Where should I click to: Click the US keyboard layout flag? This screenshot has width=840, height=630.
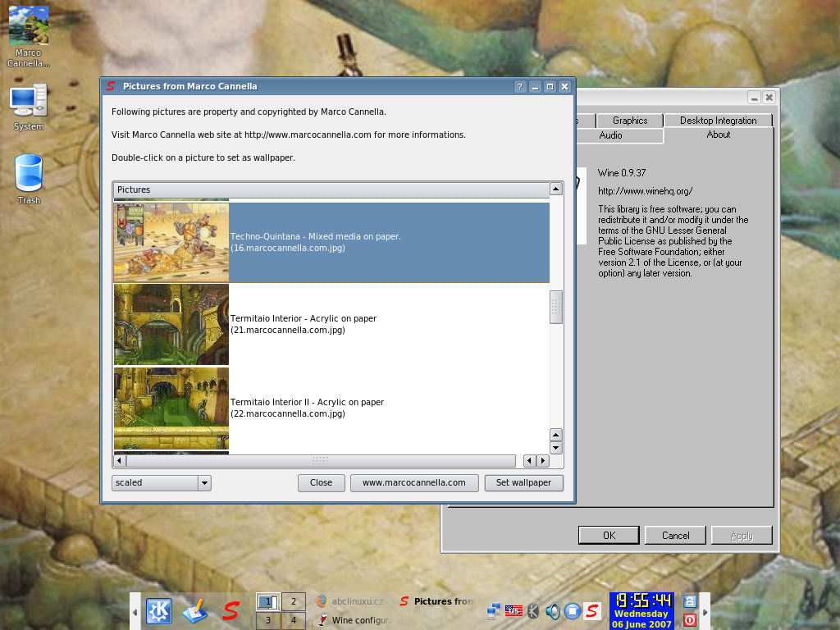tap(514, 610)
